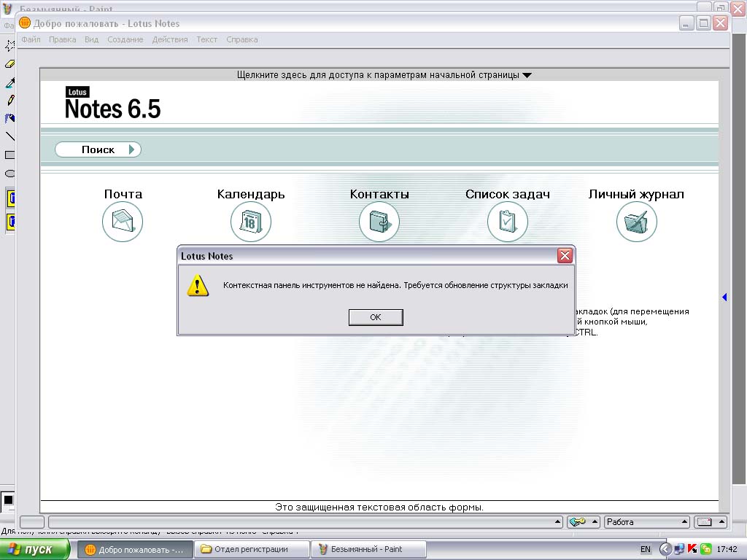Open the Справка menu
The width and height of the screenshot is (747, 560).
(241, 39)
